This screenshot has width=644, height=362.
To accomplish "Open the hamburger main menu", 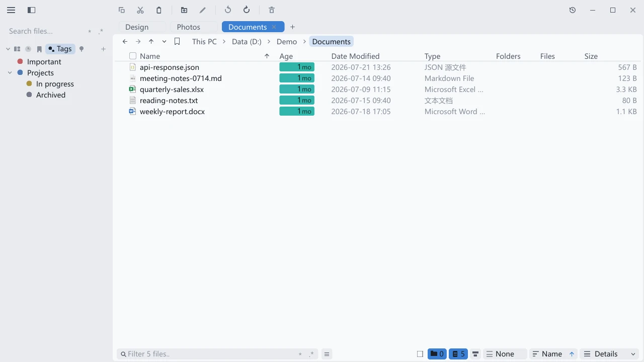I will (x=11, y=10).
